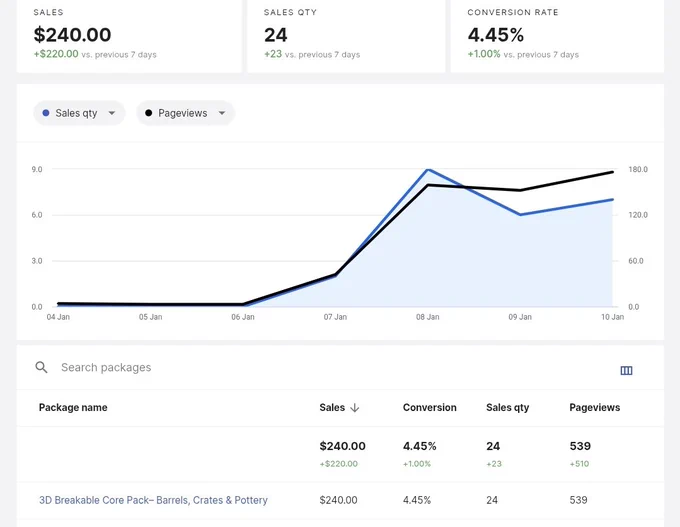Click the blue Sales qty color dot
The image size is (680, 527).
pyautogui.click(x=46, y=113)
